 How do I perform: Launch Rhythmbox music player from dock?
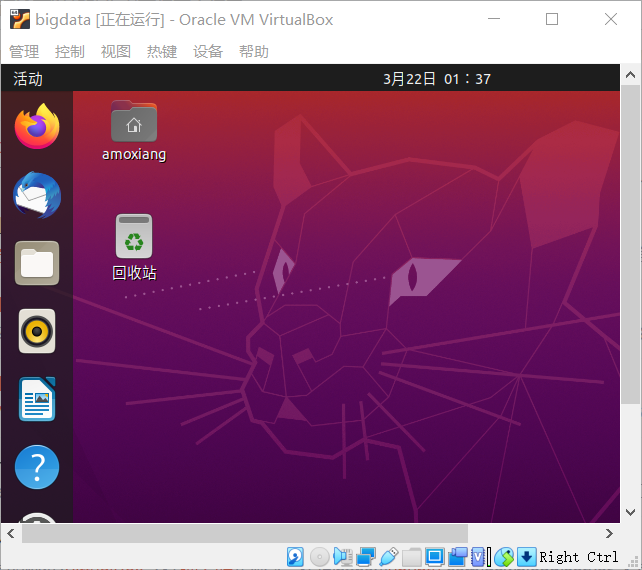point(37,331)
